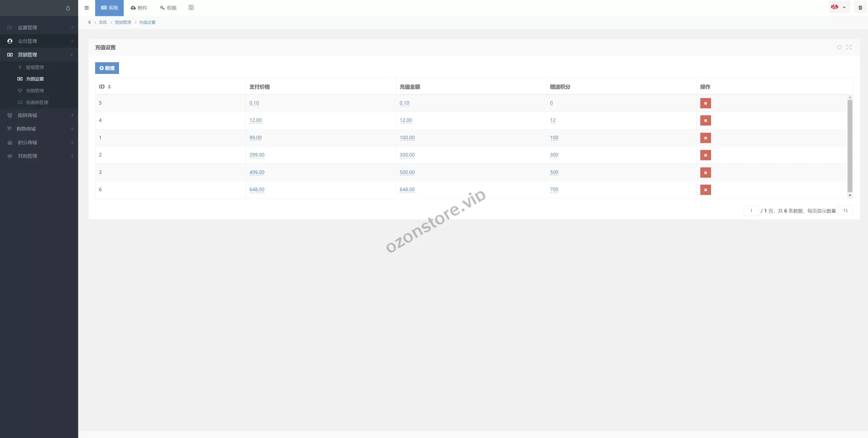
Task: Click the refresh icon in 充值设置 panel
Action: coord(839,47)
